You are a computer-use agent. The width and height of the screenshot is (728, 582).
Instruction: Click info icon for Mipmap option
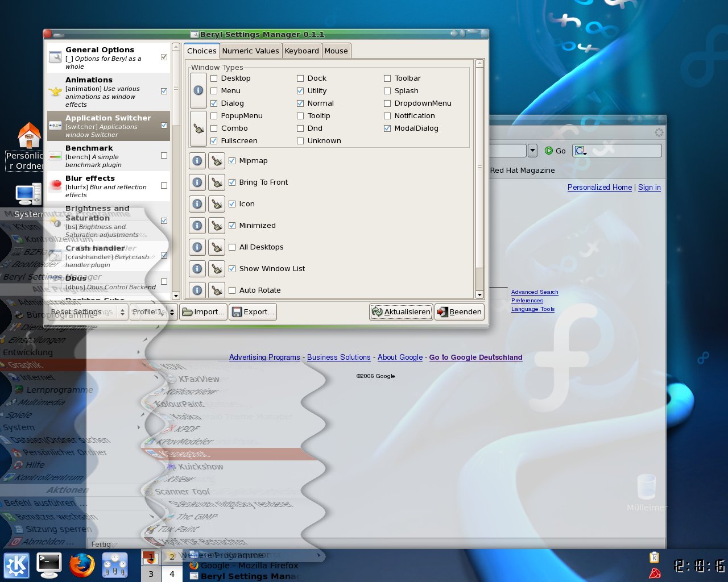[197, 161]
